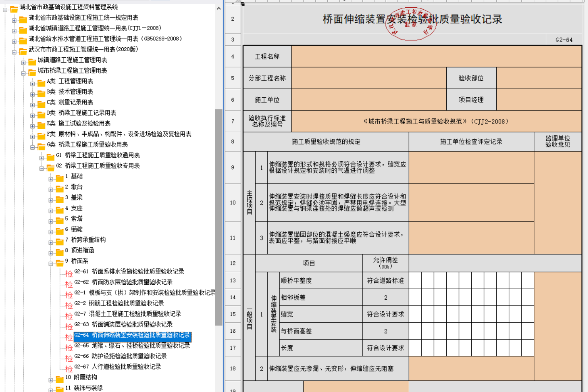Viewport: 588px width, 392px height.
Task: Click the 检 icon for G2-67 人行道 record
Action: [x=69, y=369]
